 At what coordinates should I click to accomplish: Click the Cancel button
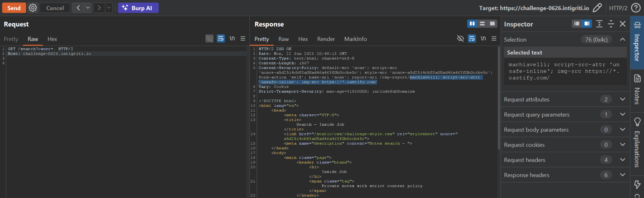[55, 8]
